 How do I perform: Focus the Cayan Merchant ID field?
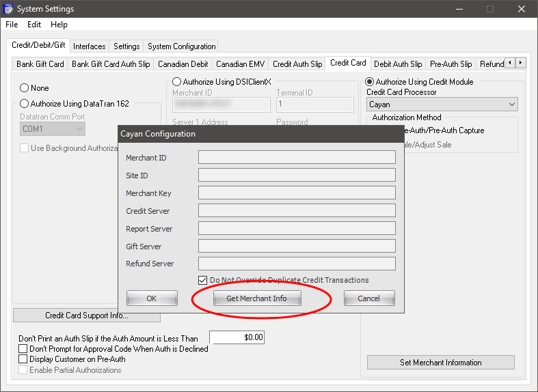point(297,157)
